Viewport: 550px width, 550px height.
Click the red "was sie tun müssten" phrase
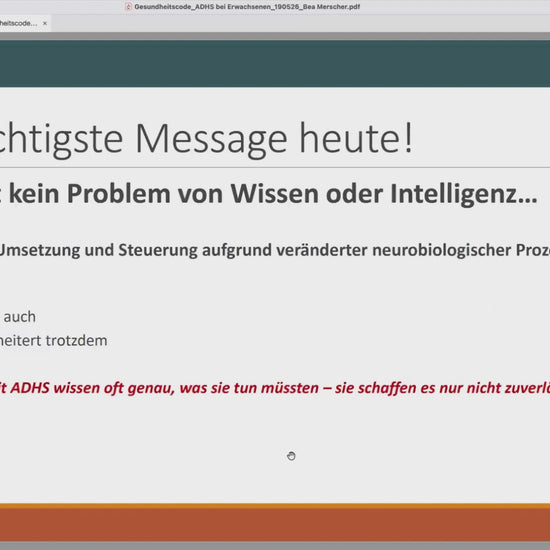pyautogui.click(x=249, y=388)
